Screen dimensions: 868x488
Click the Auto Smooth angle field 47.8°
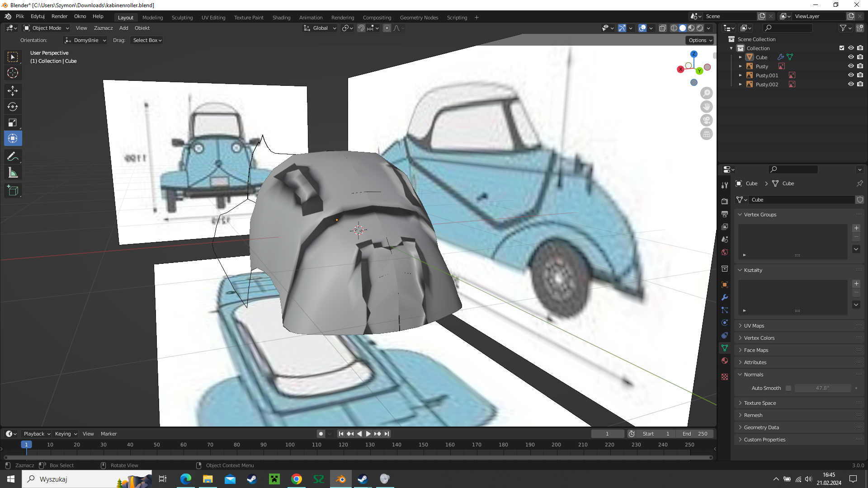822,388
